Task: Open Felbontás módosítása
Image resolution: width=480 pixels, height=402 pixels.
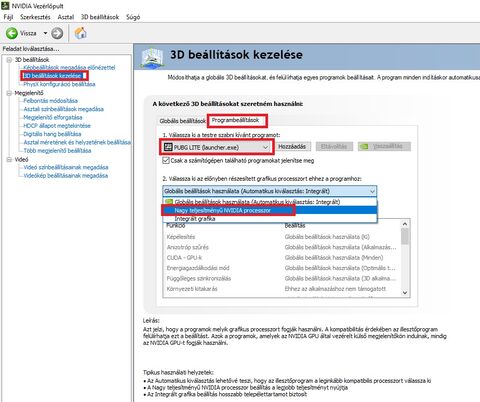Action: pos(51,101)
